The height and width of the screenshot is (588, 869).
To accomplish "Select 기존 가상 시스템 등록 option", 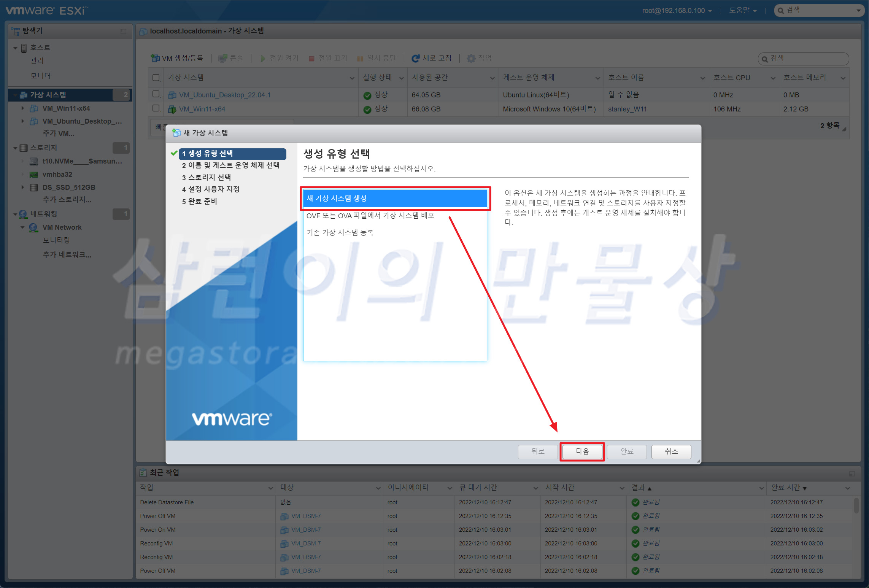I will point(340,232).
